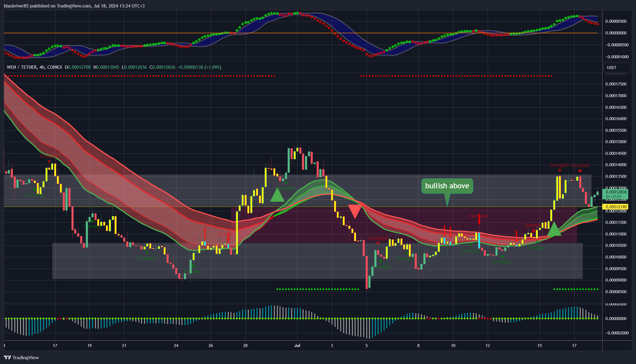
Task: Click top oscillator axis label 0.00000500
Action: click(x=616, y=21)
